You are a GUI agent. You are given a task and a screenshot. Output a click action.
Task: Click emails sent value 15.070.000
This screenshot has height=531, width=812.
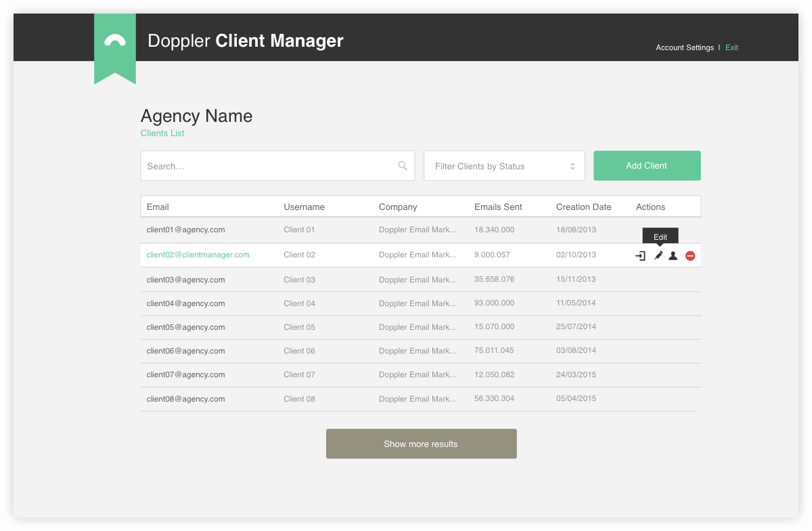(495, 326)
